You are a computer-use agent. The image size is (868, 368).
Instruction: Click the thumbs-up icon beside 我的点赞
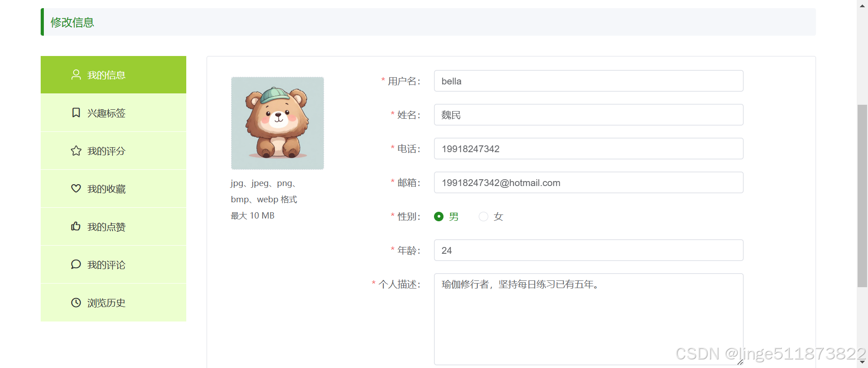pos(76,226)
